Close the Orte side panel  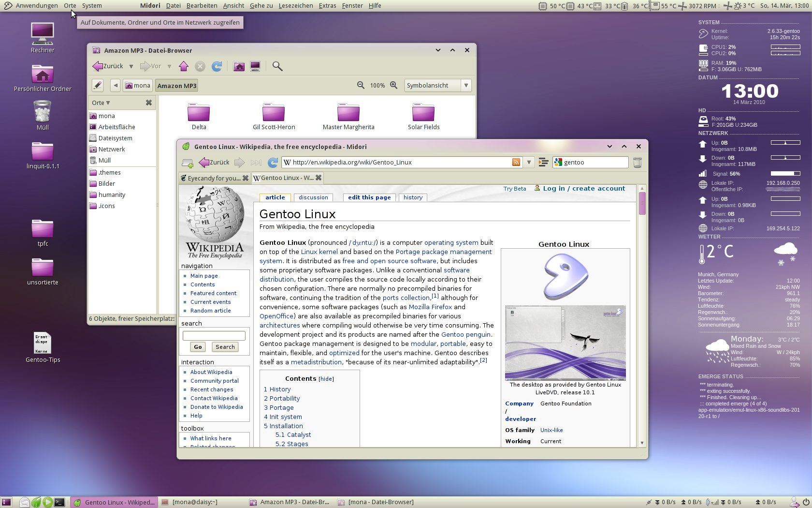[149, 103]
